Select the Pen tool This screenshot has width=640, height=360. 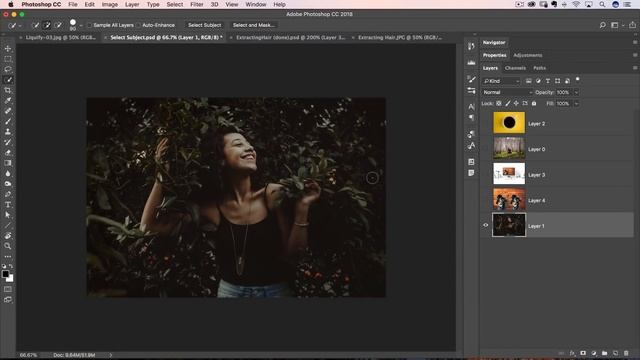pyautogui.click(x=8, y=194)
